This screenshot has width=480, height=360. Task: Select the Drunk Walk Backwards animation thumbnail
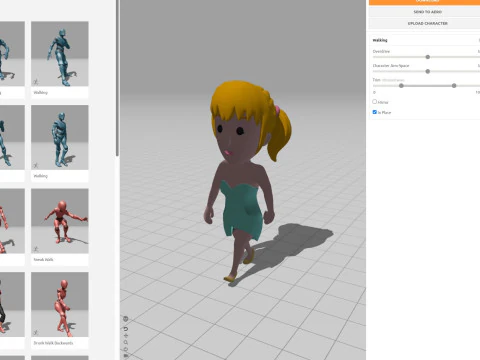point(60,304)
